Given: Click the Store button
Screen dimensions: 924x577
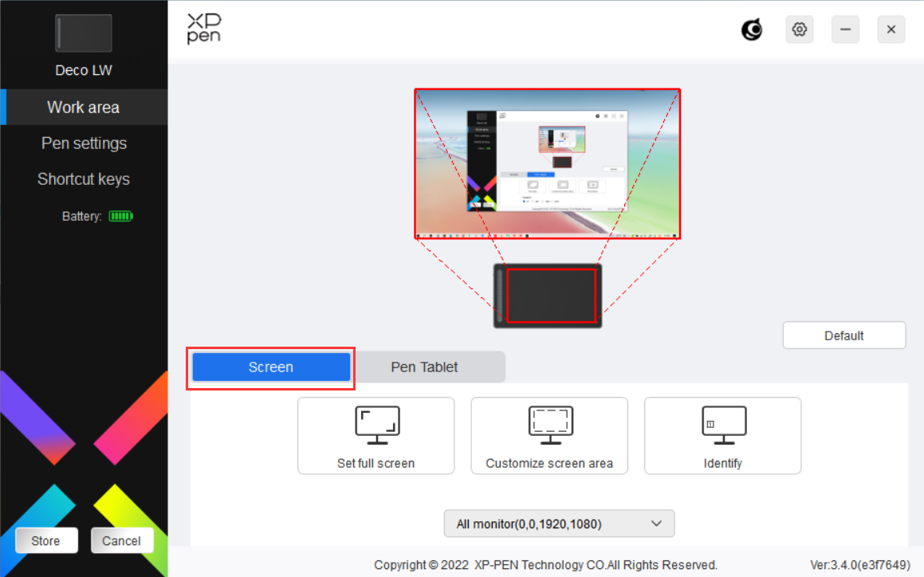Looking at the screenshot, I should click(45, 541).
